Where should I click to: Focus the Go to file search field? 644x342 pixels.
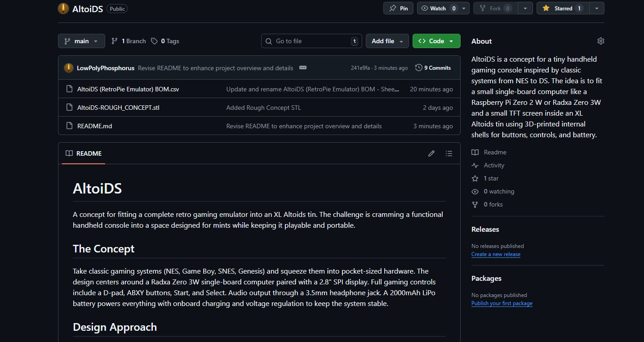point(310,41)
